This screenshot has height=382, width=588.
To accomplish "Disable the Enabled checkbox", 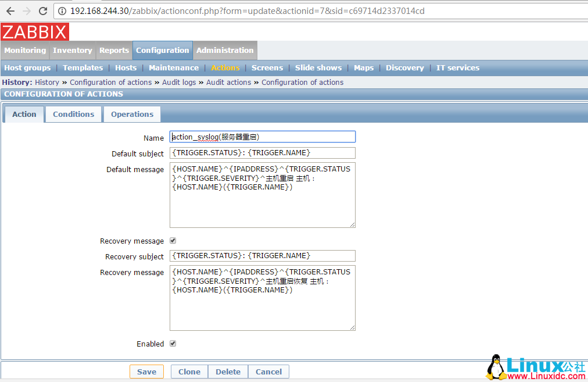I will pos(173,343).
